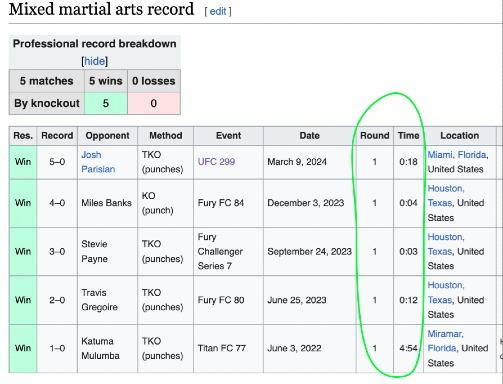Image resolution: width=503 pixels, height=384 pixels.
Task: Click the September 24, 2023 date cell
Action: [309, 251]
